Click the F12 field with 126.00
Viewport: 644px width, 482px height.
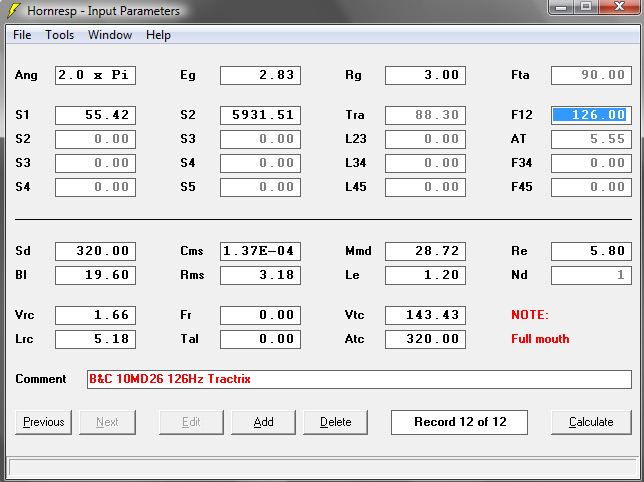591,115
